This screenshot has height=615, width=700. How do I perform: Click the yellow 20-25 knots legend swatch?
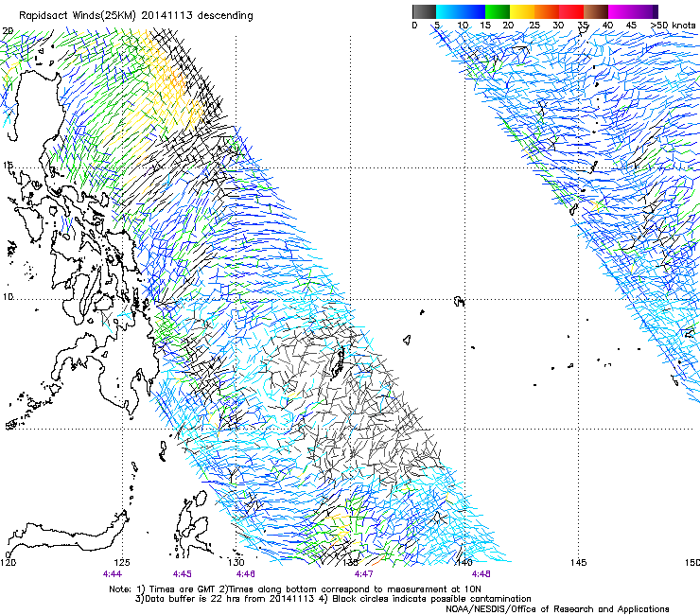click(522, 11)
